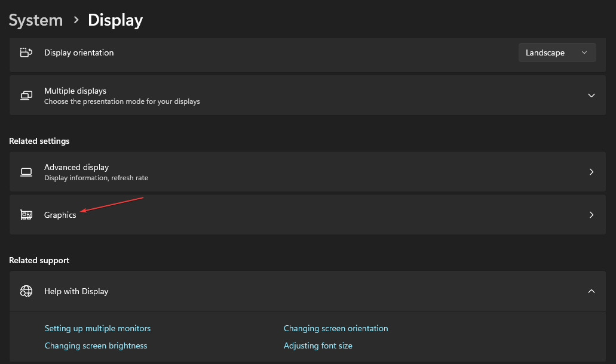The height and width of the screenshot is (364, 616).
Task: Click the globe icon beside Help with Display
Action: click(26, 291)
